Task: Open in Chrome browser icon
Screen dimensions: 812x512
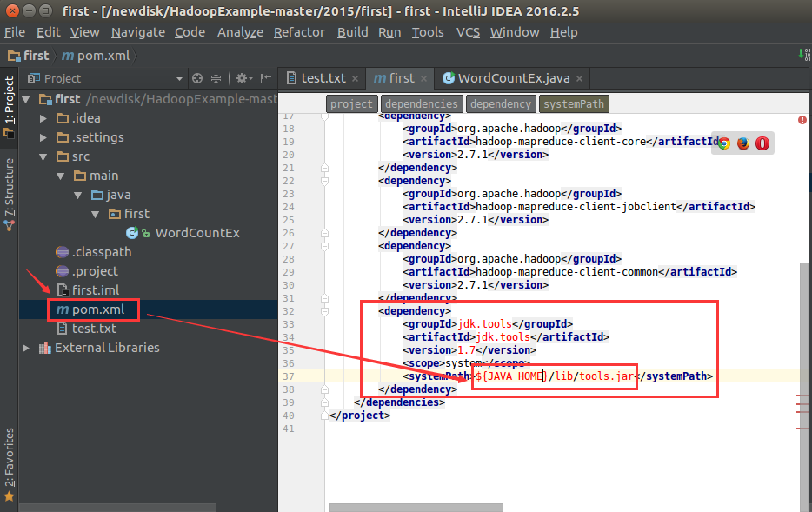Action: 723,143
